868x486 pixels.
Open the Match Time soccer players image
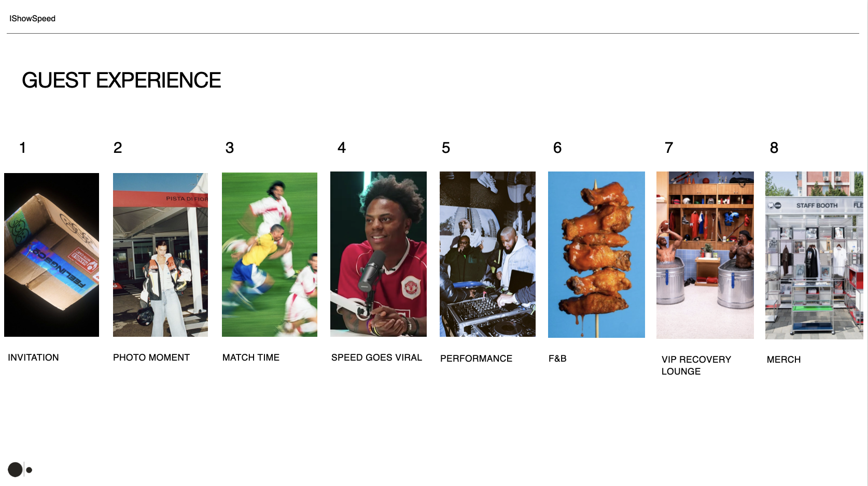tap(270, 254)
